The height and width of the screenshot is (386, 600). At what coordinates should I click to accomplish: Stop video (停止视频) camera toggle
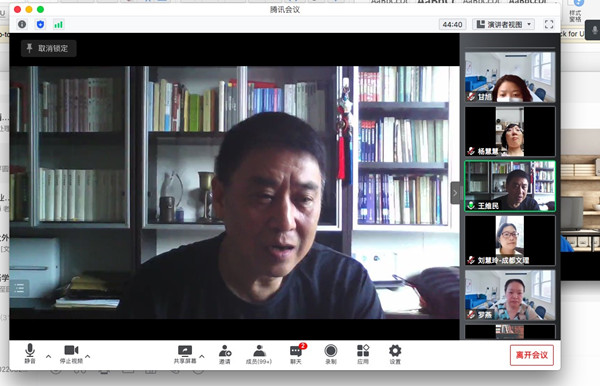tap(71, 354)
